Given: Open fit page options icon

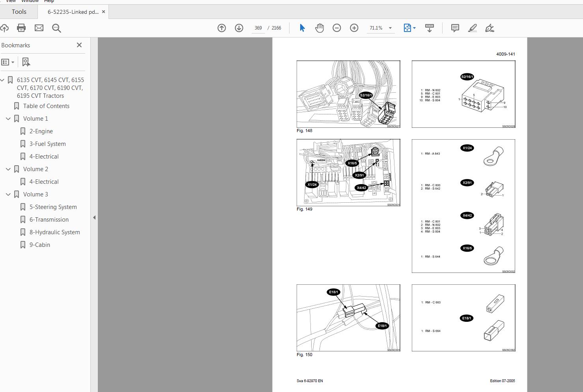Looking at the screenshot, I should point(407,28).
